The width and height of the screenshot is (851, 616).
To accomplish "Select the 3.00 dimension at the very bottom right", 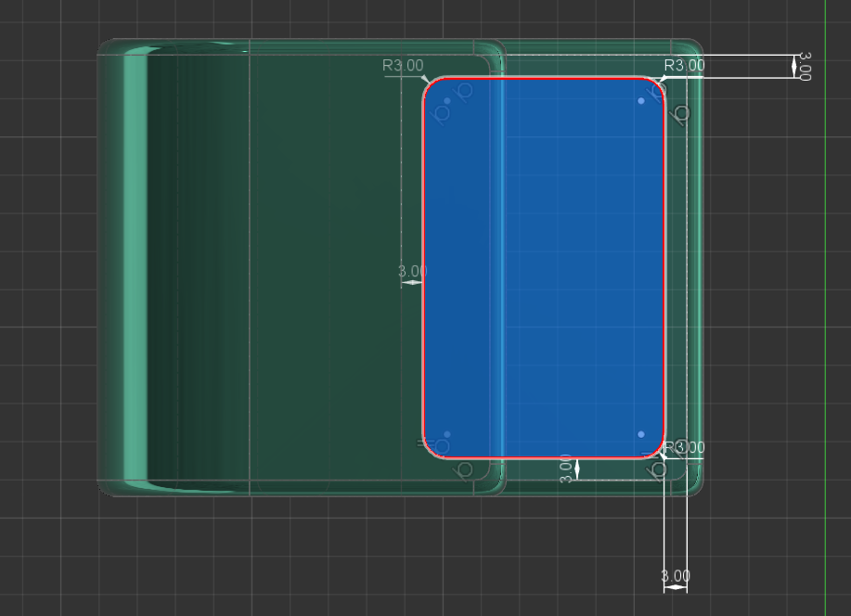I will (x=675, y=576).
